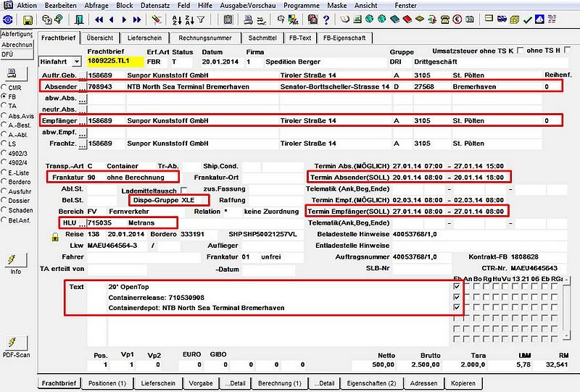The height and width of the screenshot is (392, 580).
Task: Click the ascending A-Z sort icon
Action: pyautogui.click(x=177, y=20)
